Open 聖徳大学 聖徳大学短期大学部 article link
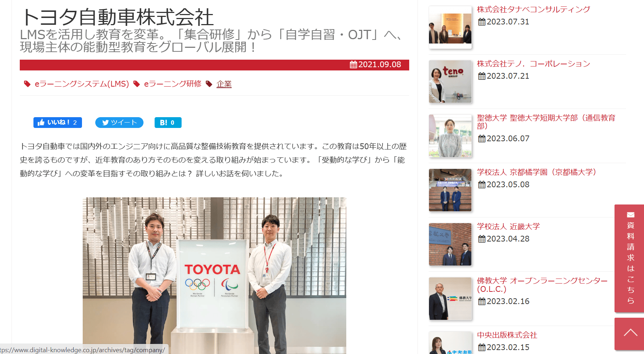The height and width of the screenshot is (354, 644). [x=546, y=122]
